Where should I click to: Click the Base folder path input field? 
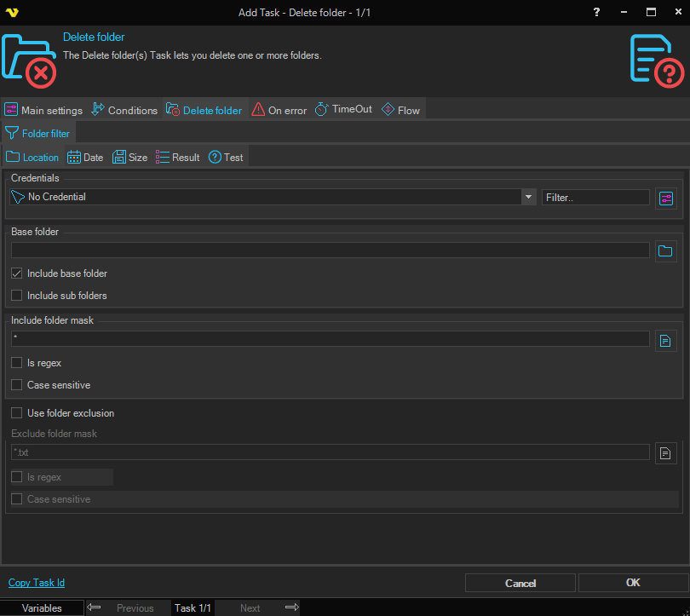point(330,250)
